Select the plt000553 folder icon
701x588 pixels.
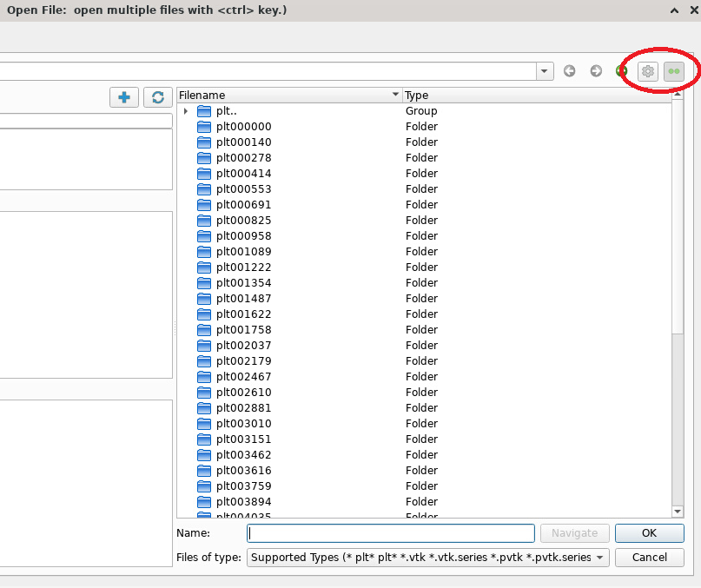click(x=204, y=189)
